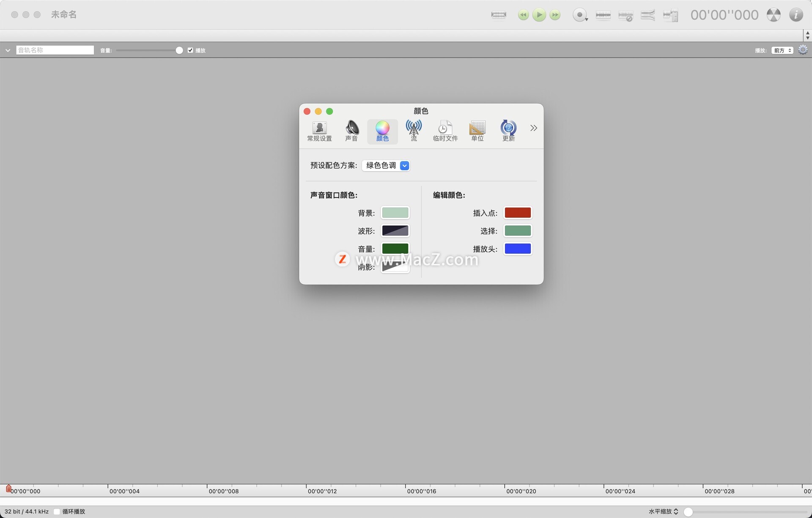Screen dimensions: 812x518
Task: Enable the 循环播放 loop checkbox
Action: point(57,512)
